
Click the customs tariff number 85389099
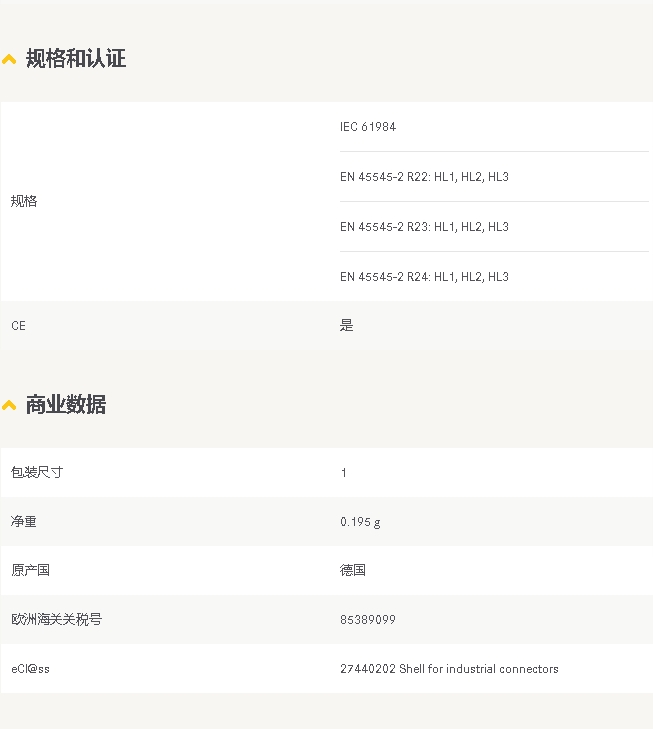(368, 620)
